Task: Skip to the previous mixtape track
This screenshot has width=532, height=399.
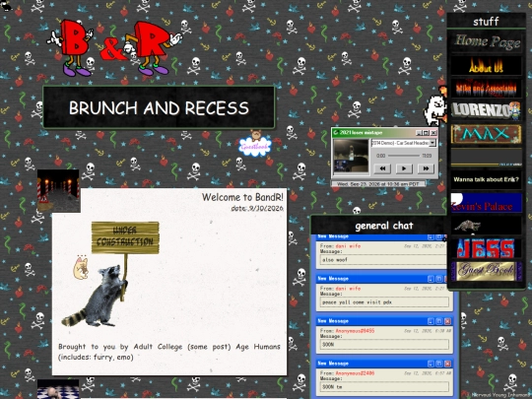Action: coord(382,168)
